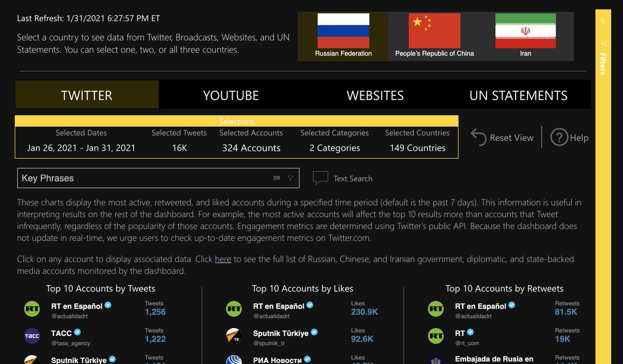Click the Top 10 Accounts by Tweets heading
Image resolution: width=623 pixels, height=364 pixels.
pyautogui.click(x=101, y=289)
